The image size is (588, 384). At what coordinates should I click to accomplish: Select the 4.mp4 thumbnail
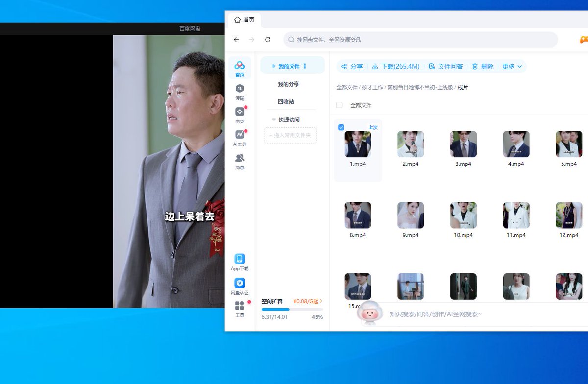516,144
